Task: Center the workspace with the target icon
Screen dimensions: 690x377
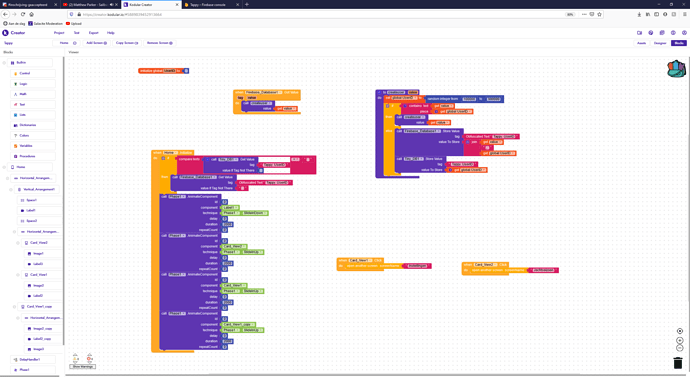Action: [680, 331]
